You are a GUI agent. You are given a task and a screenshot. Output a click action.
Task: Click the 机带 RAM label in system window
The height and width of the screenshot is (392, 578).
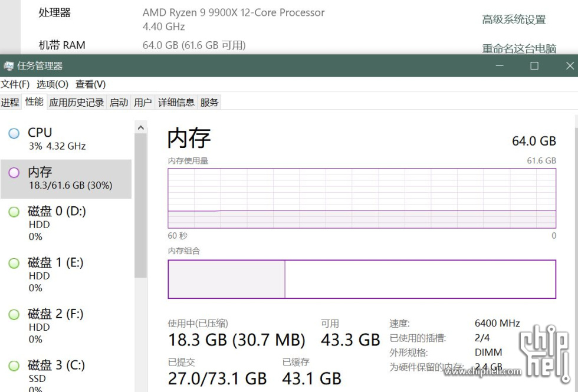pyautogui.click(x=62, y=45)
